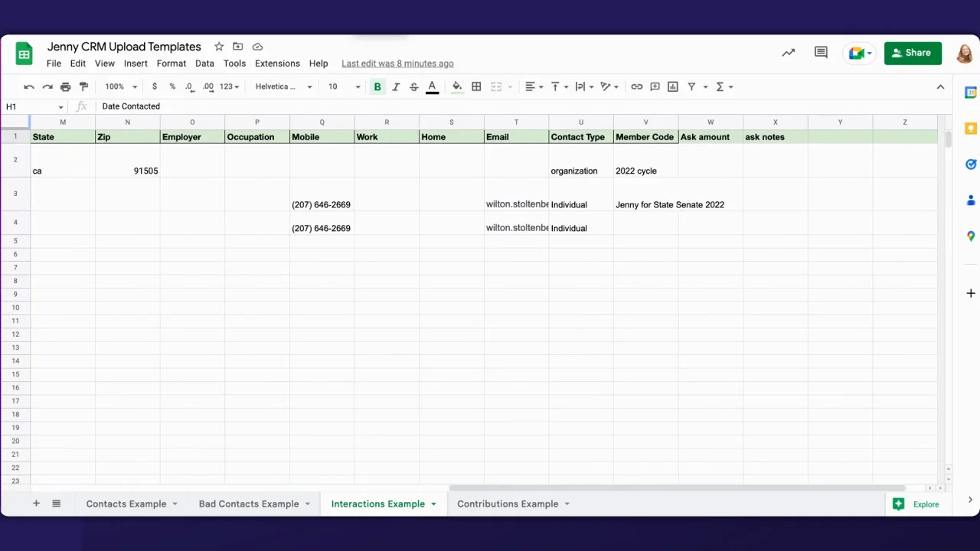This screenshot has width=980, height=551.
Task: Toggle italic formatting
Action: [396, 87]
